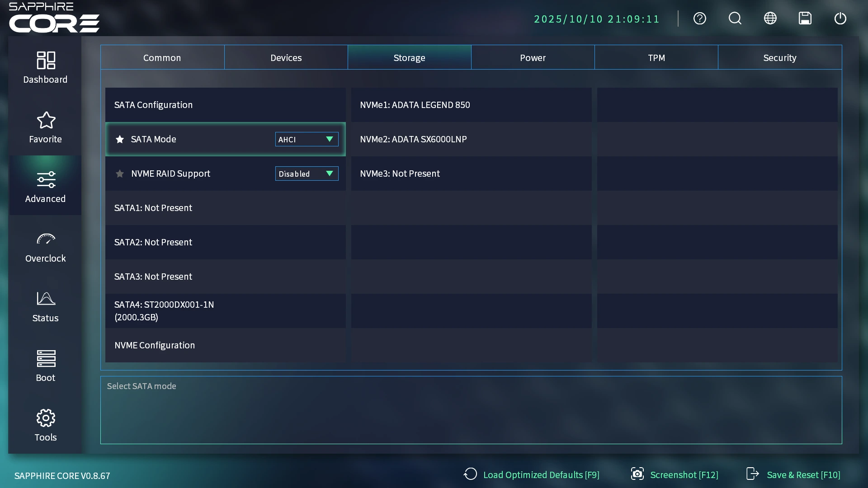The width and height of the screenshot is (868, 488).
Task: Click the help question mark icon
Action: 699,19
